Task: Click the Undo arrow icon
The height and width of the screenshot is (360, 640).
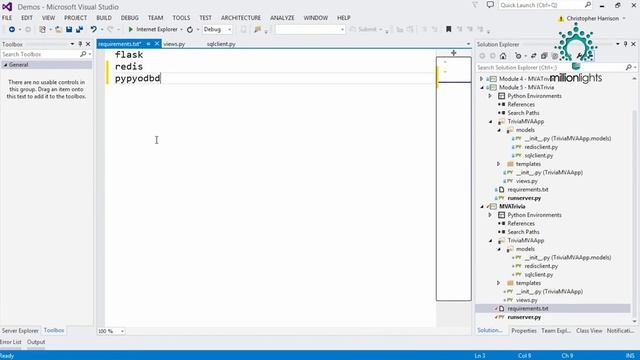Action: [x=93, y=29]
